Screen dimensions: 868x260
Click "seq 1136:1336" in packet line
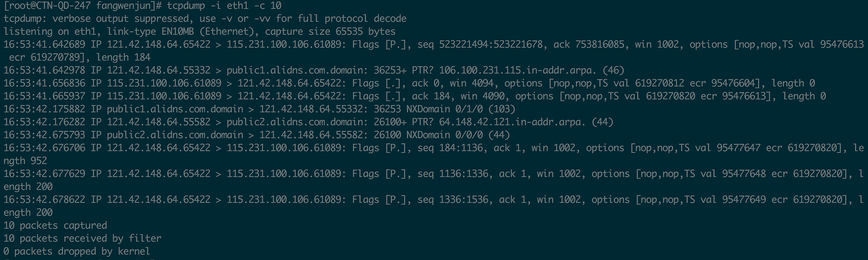point(453,174)
